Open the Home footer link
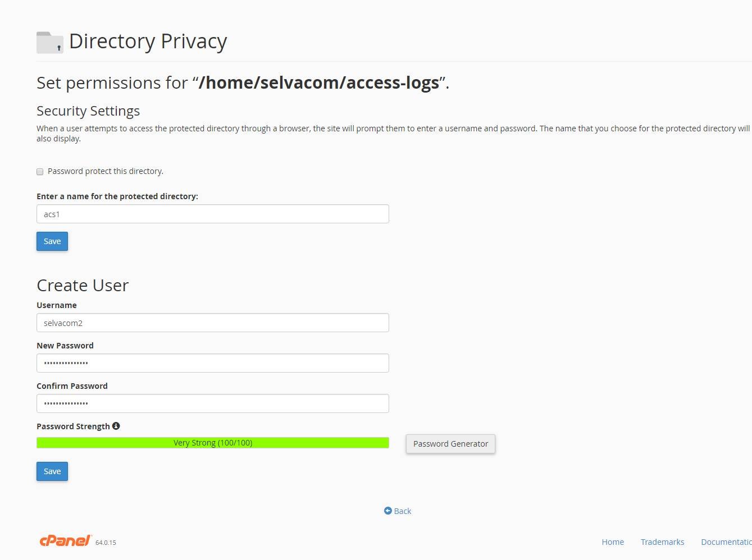Viewport: 752px width, 560px height. 613,542
